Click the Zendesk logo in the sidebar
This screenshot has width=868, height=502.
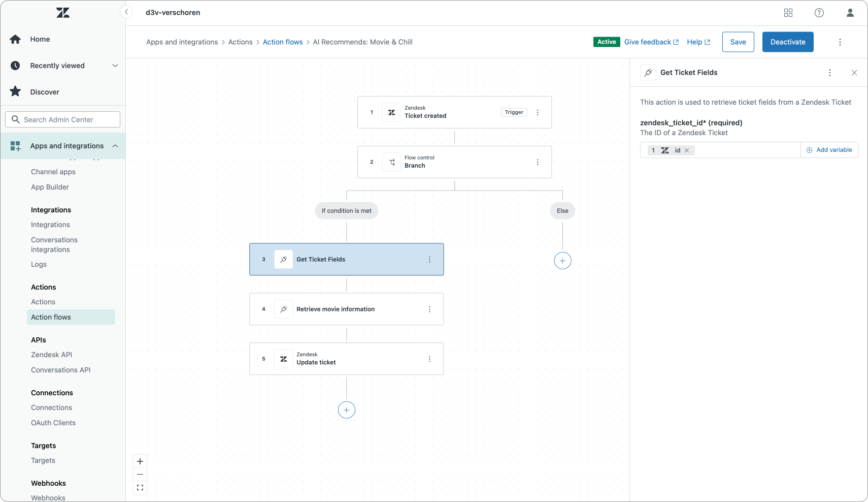63,13
